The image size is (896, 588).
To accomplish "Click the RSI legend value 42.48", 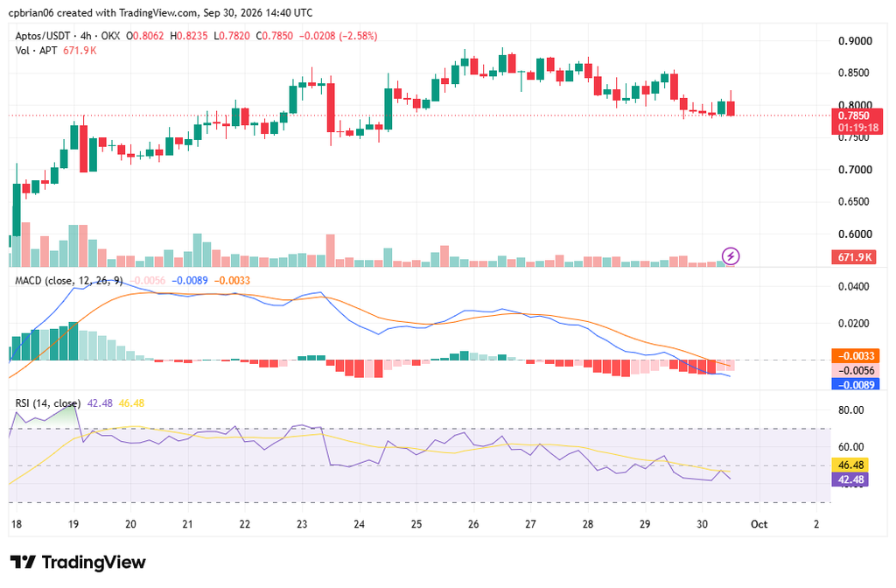I will [100, 403].
